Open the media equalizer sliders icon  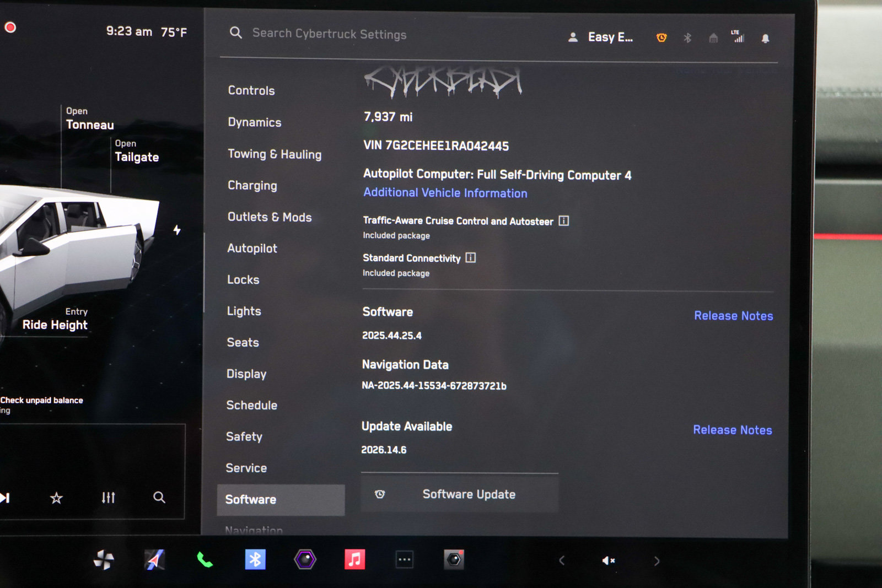click(108, 498)
